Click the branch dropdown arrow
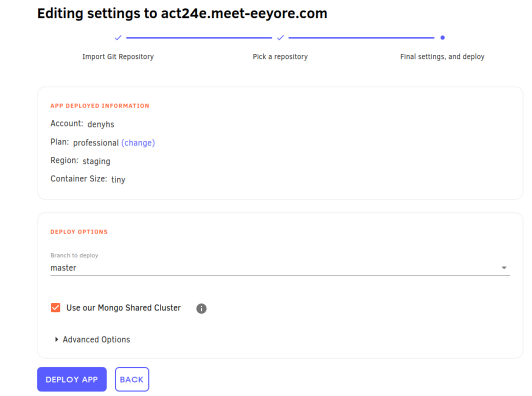This screenshot has width=532, height=396. [504, 268]
